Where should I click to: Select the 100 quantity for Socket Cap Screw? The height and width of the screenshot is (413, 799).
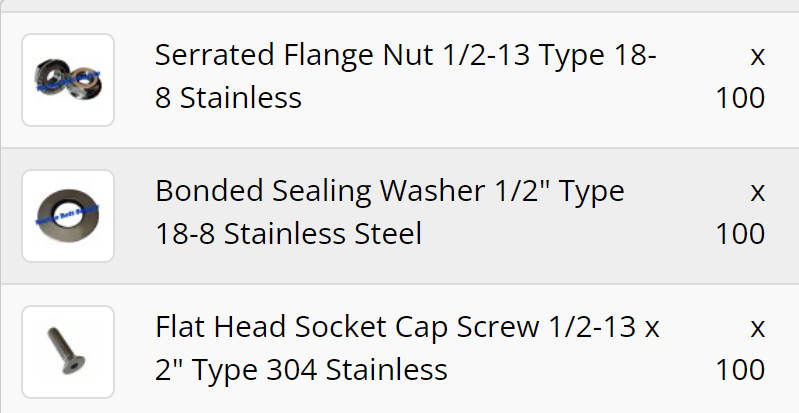[x=740, y=370]
